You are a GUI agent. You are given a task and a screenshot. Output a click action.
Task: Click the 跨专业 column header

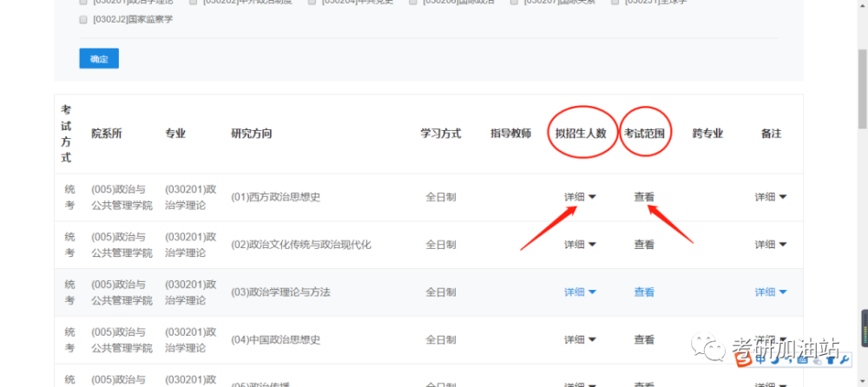click(708, 134)
